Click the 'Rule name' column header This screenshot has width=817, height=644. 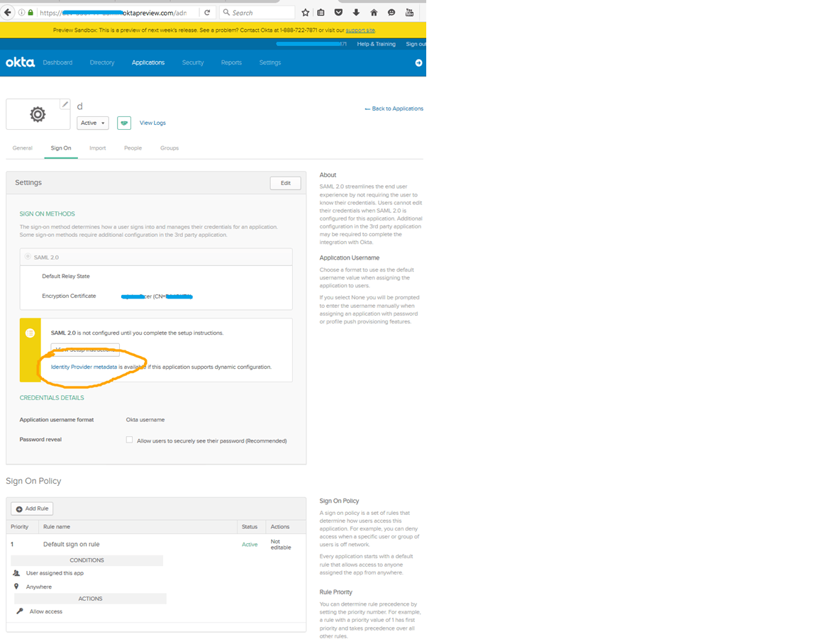(x=57, y=527)
